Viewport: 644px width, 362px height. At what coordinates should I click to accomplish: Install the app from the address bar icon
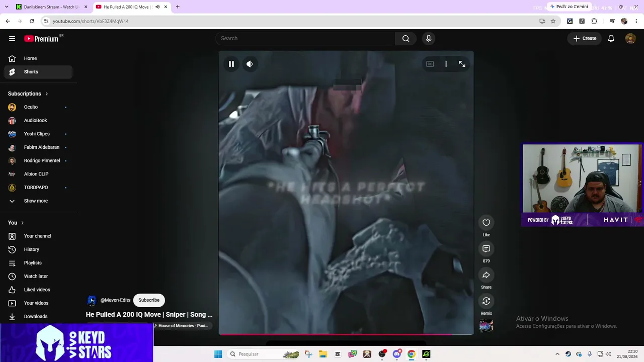[542, 21]
